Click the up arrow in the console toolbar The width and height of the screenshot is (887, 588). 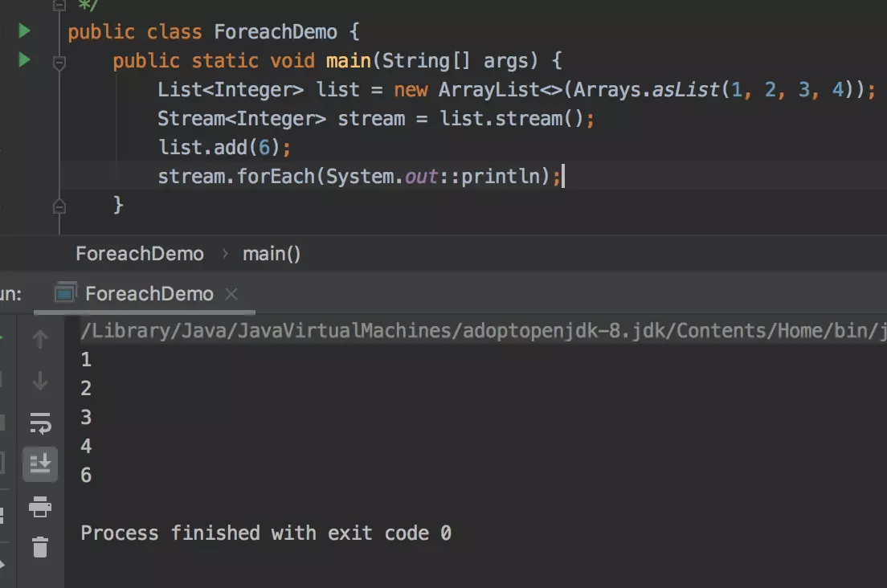tap(39, 337)
